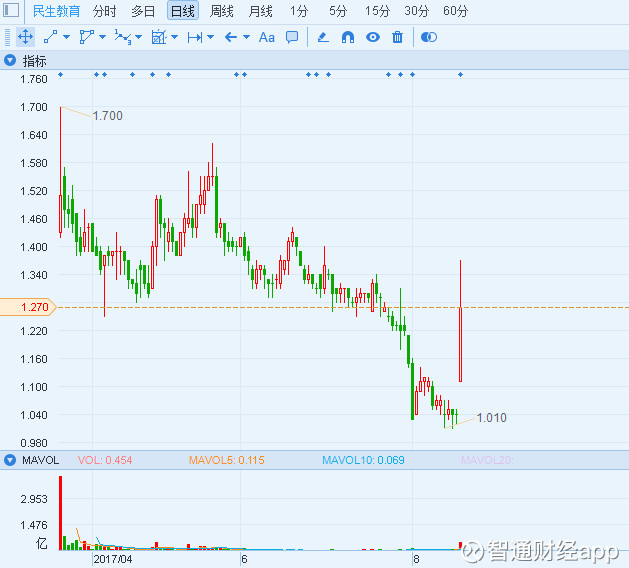Select the wave pattern drawing tool
The height and width of the screenshot is (568, 629).
123,37
